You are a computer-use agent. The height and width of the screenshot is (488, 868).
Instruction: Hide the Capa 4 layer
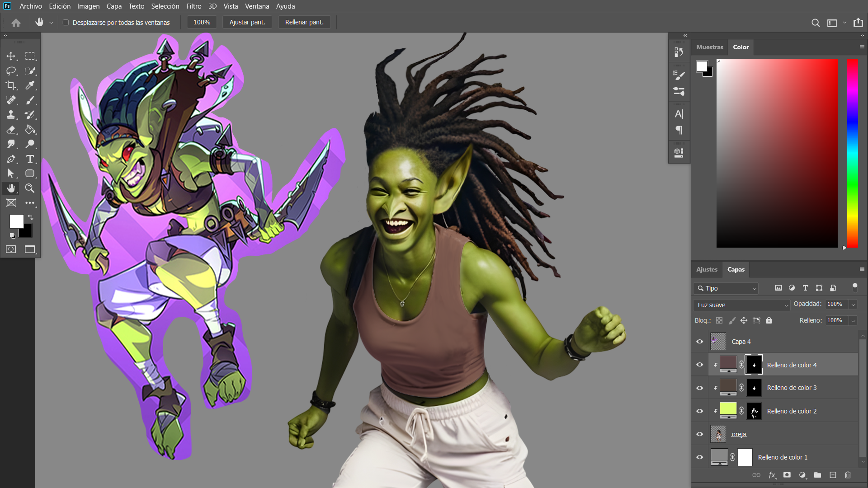(x=699, y=342)
